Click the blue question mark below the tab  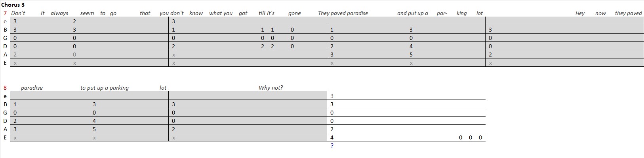[332, 146]
